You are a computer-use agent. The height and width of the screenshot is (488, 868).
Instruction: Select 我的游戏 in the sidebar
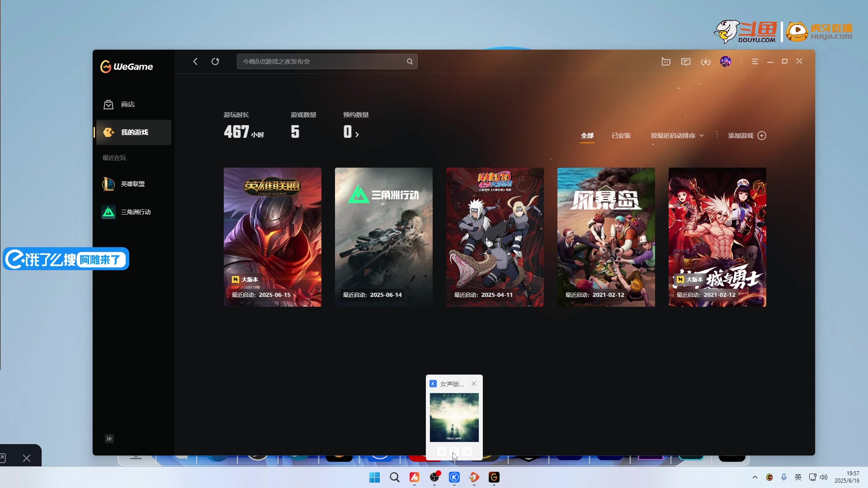(x=134, y=132)
